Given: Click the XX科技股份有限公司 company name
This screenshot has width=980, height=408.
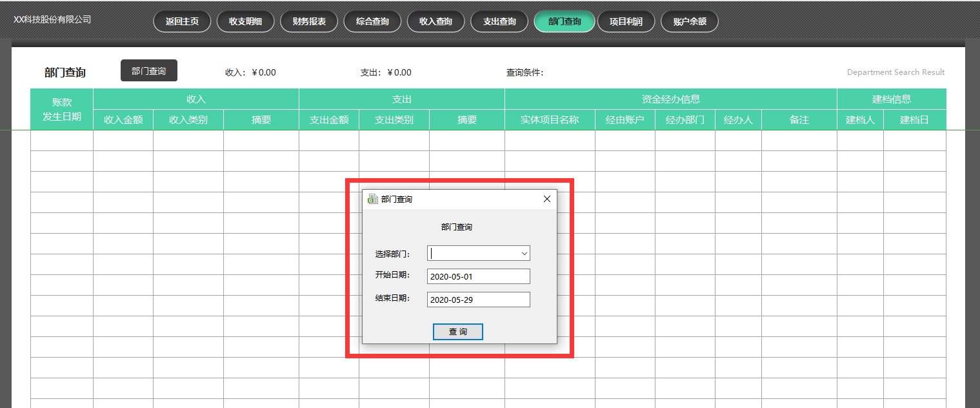Looking at the screenshot, I should click(x=51, y=19).
